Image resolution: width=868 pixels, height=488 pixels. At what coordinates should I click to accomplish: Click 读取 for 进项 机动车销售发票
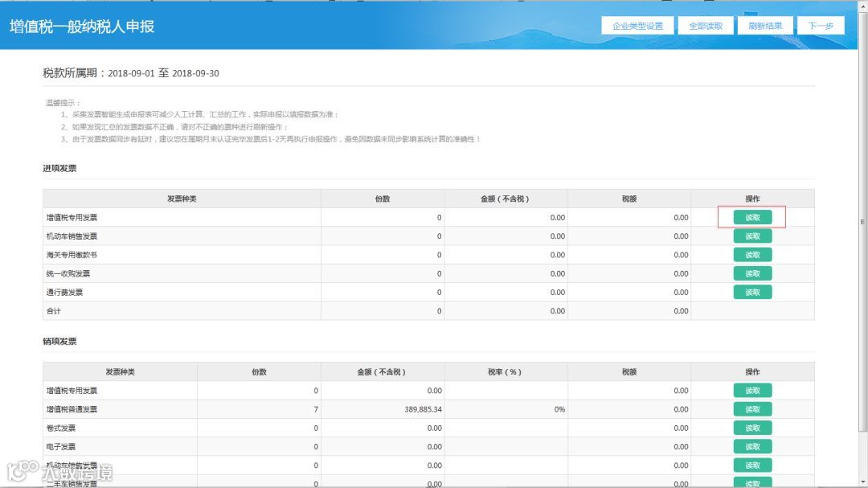pyautogui.click(x=752, y=236)
